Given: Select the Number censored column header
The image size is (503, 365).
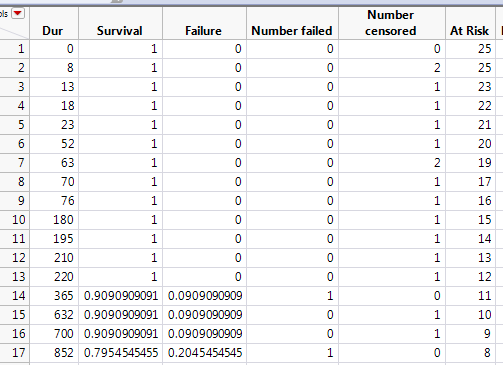Looking at the screenshot, I should (392, 23).
